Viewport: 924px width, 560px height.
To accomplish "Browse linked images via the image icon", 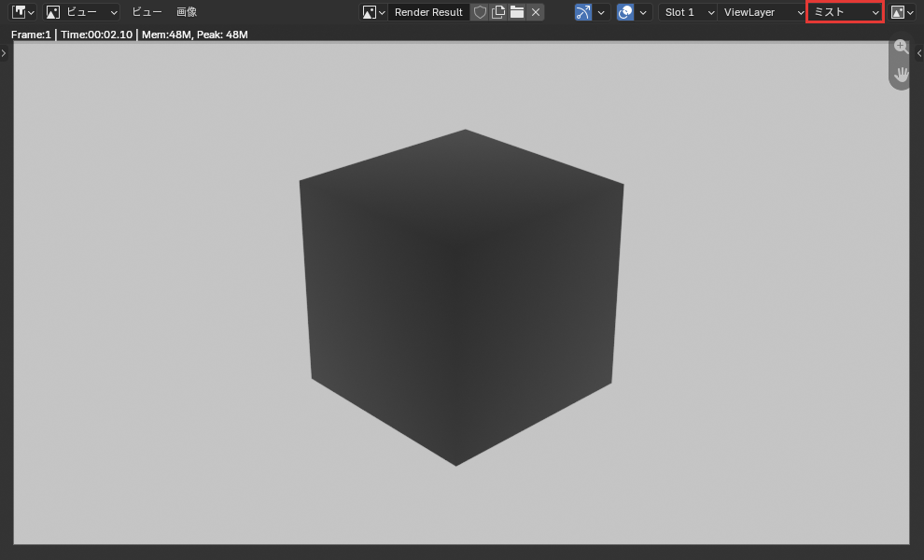I will click(x=373, y=12).
